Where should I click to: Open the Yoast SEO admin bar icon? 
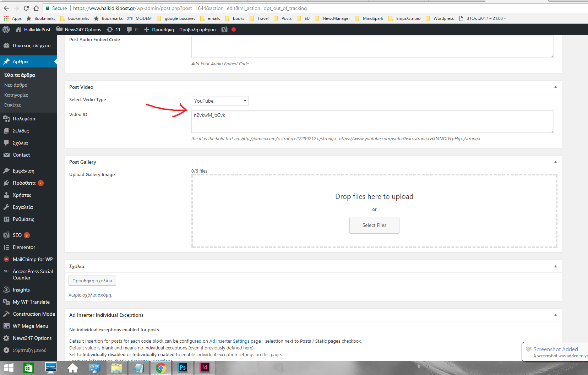coord(224,29)
